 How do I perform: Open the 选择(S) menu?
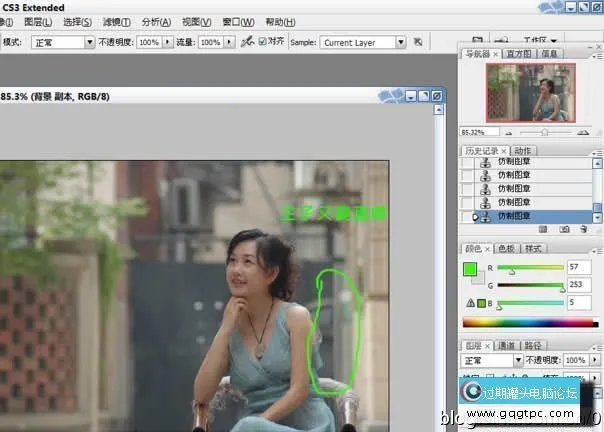pos(77,22)
